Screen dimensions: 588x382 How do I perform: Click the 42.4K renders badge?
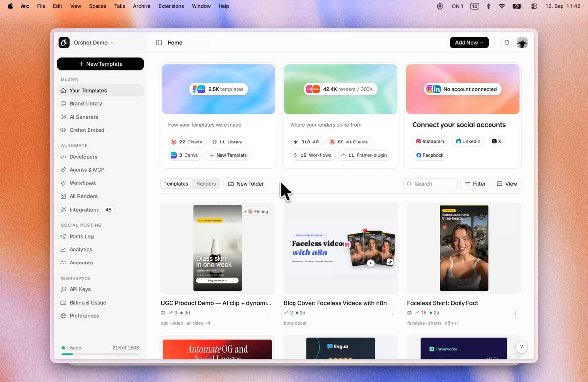(x=341, y=89)
